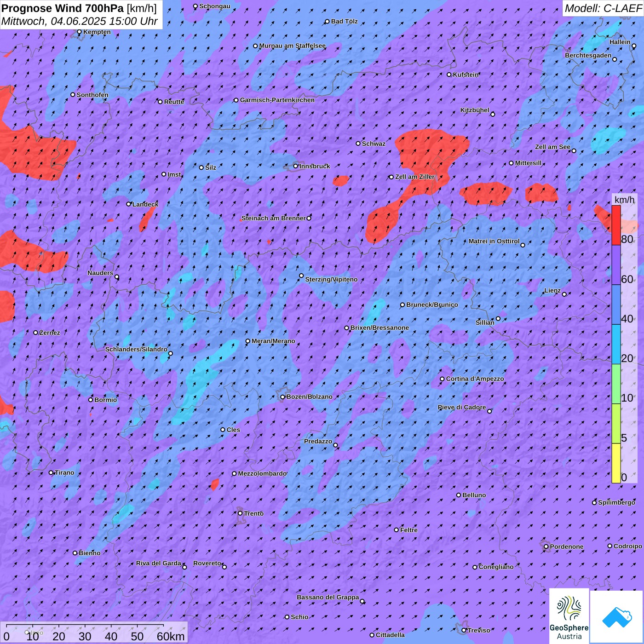Viewport: 644px width, 644px height.
Task: Click the Treviso city marker dot
Action: (464, 630)
